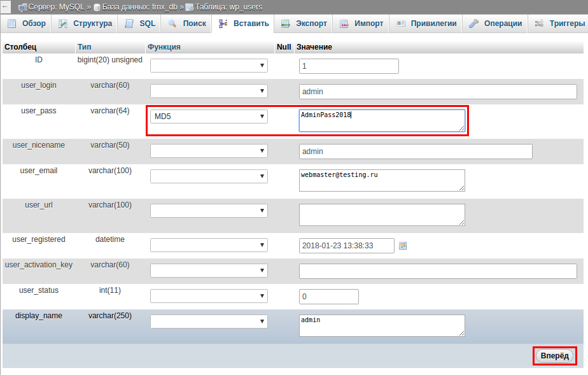The image size is (588, 375).
Task: Open function dropdown for display_name
Action: [x=209, y=322]
